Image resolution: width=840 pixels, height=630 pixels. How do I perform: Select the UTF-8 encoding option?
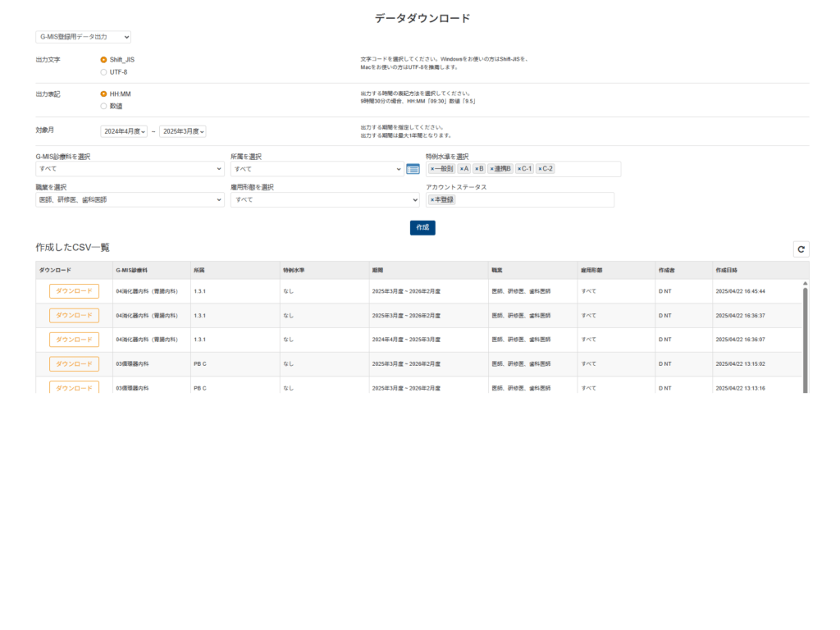[x=103, y=72]
